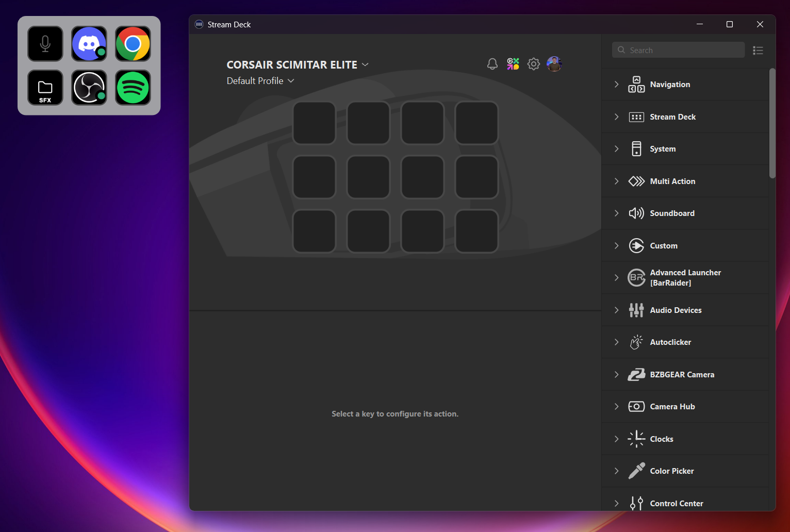Click the Navigation category icon
The height and width of the screenshot is (532, 790).
click(636, 85)
